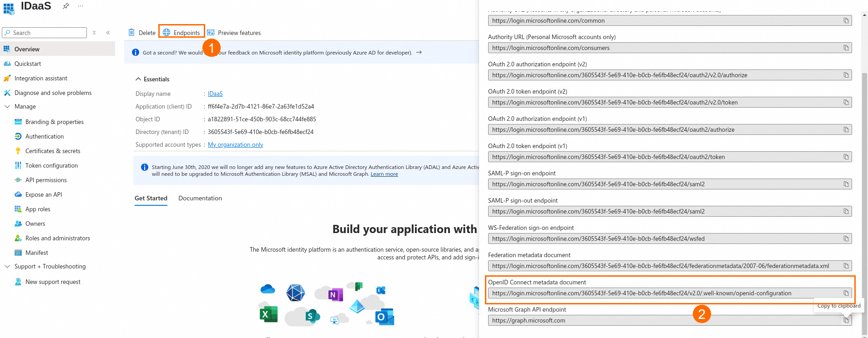Copy Microsoft Graph API endpoint
The width and height of the screenshot is (868, 338).
pyautogui.click(x=846, y=320)
